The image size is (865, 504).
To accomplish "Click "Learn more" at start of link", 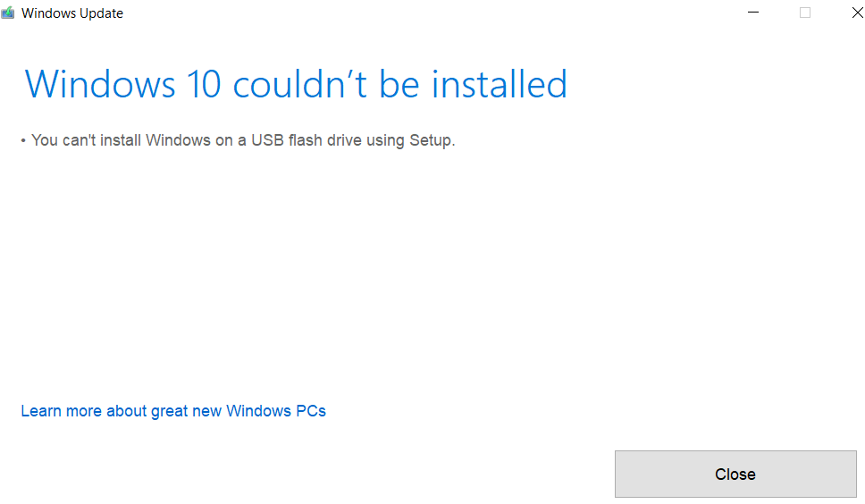I will [x=62, y=411].
